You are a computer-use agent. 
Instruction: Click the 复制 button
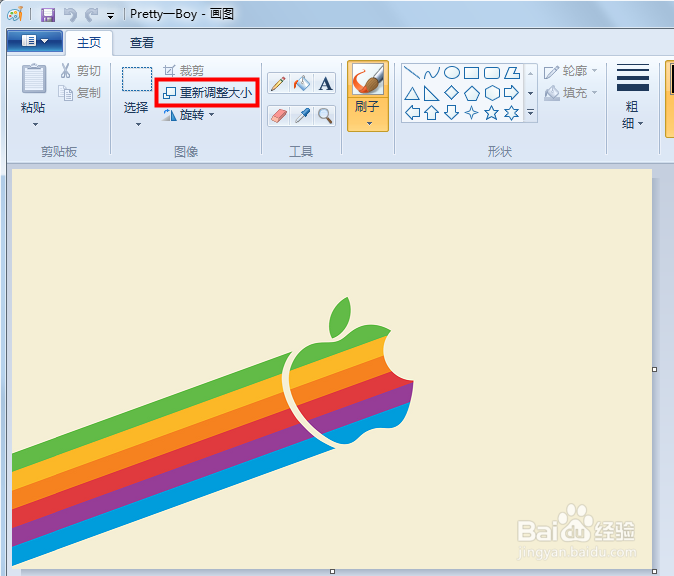coord(80,93)
